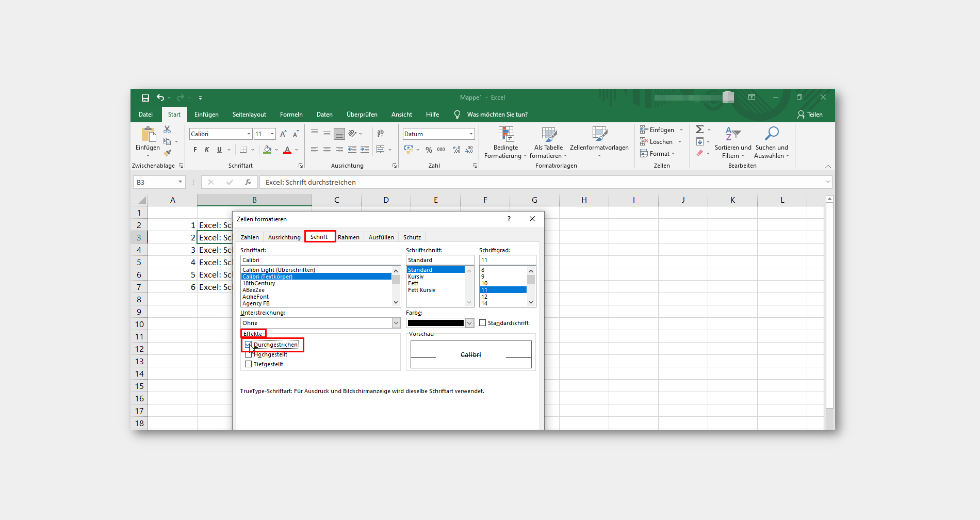
Task: Click the Kursiv K italic icon
Action: coord(207,150)
